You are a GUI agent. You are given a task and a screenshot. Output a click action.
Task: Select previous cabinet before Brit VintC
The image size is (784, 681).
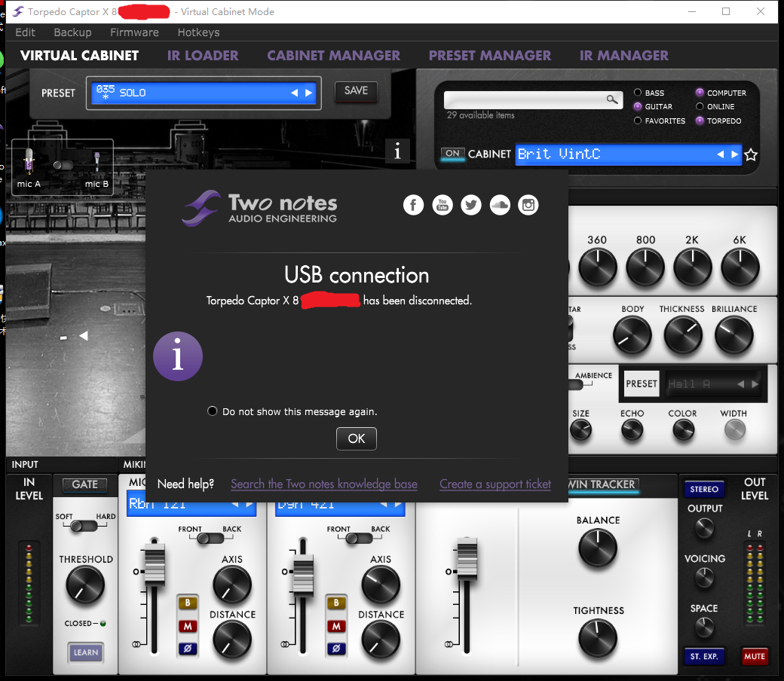(x=721, y=154)
